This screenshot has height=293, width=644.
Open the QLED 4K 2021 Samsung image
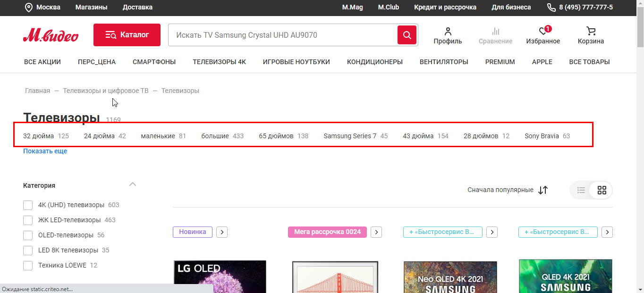click(x=566, y=276)
